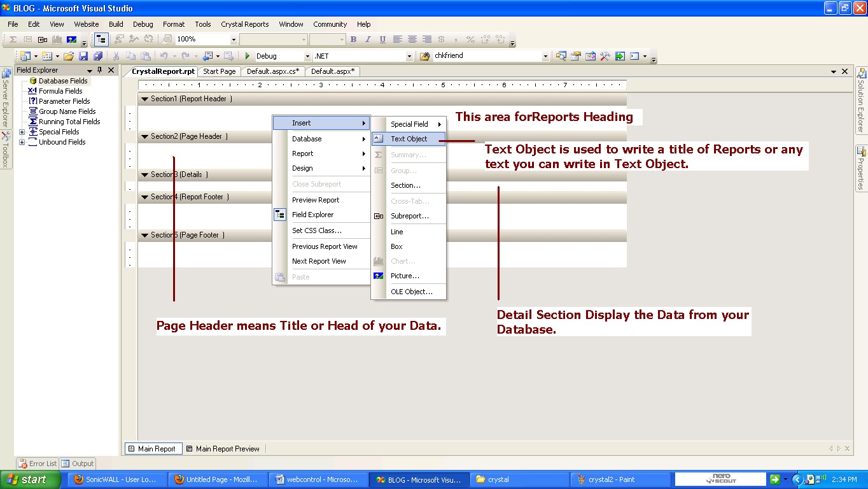Switch to the Main Report Preview tab
The width and height of the screenshot is (868, 489).
point(223,448)
